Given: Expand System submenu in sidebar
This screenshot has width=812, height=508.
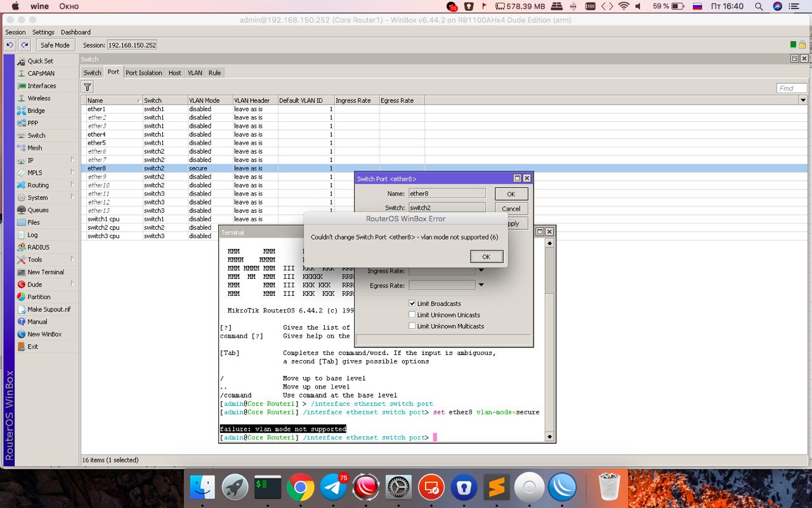Looking at the screenshot, I should click(72, 197).
